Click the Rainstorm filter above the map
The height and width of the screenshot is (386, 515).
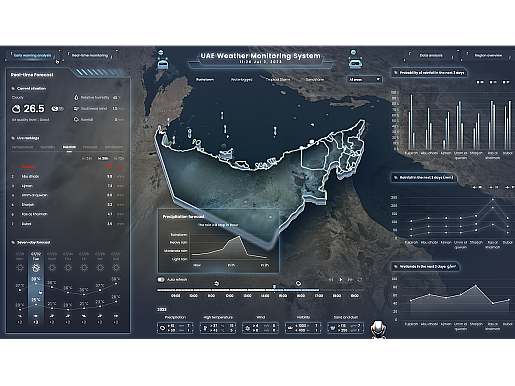point(205,80)
